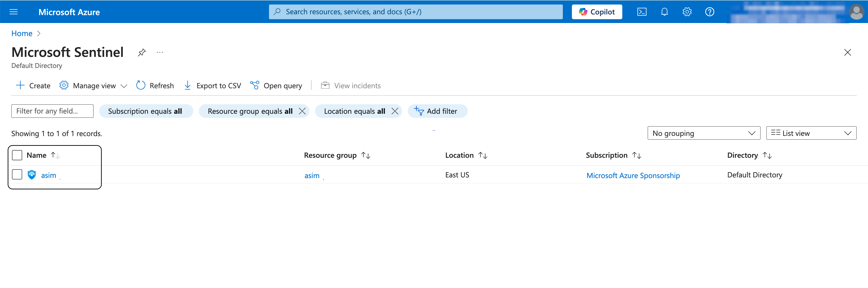
Task: Open the account avatar menu
Action: (856, 12)
